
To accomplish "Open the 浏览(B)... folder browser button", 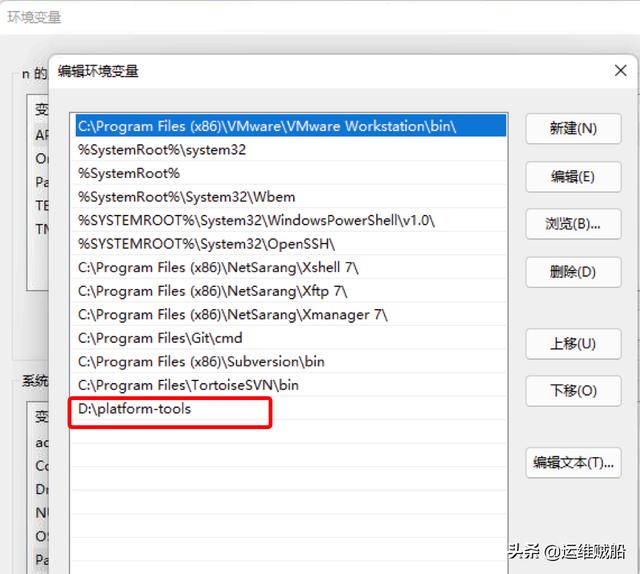I will 573,224.
